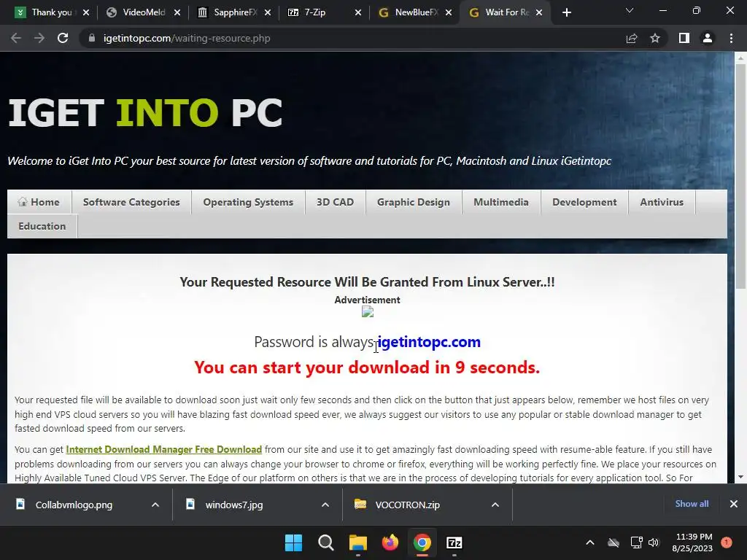Image resolution: width=747 pixels, height=560 pixels.
Task: Click the Chrome taskbar icon
Action: [x=422, y=542]
